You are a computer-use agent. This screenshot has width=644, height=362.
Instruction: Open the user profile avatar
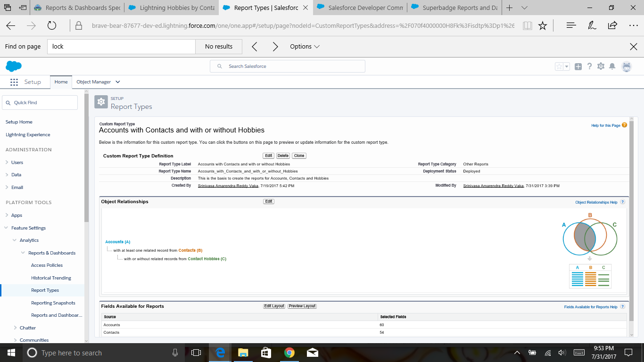[627, 66]
